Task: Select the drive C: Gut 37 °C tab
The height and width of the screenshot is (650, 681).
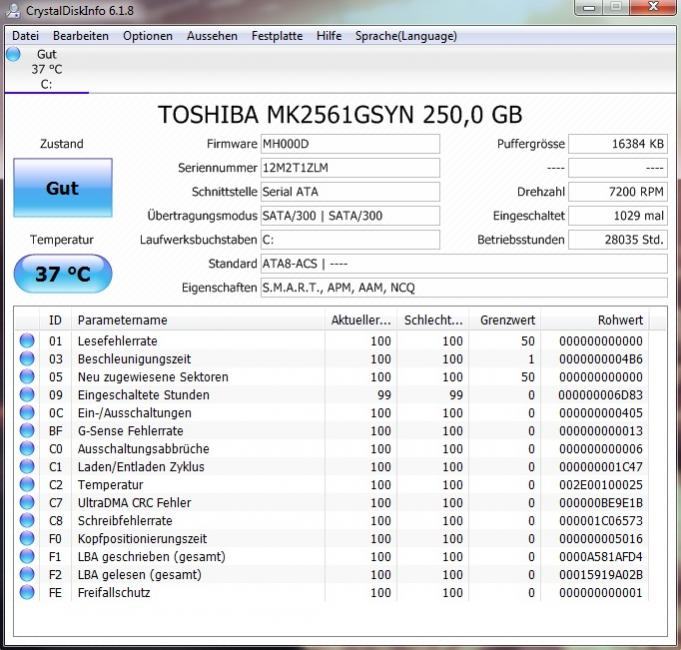Action: (x=47, y=69)
